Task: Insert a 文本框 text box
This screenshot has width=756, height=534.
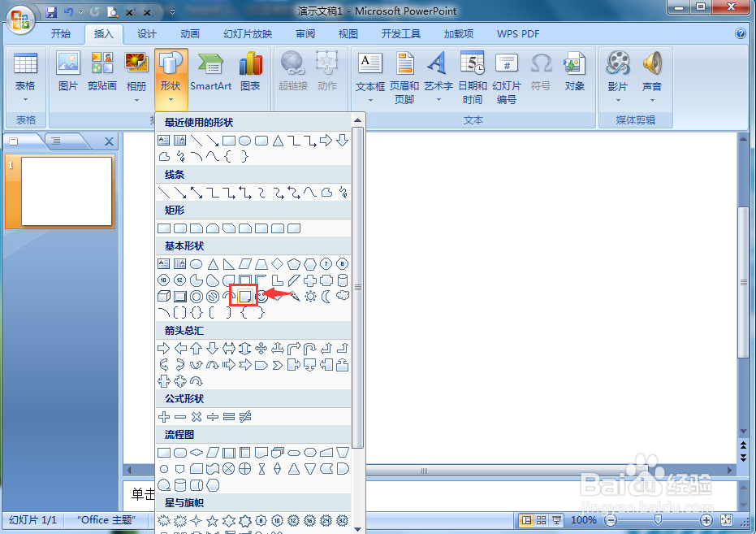Action: [370, 77]
